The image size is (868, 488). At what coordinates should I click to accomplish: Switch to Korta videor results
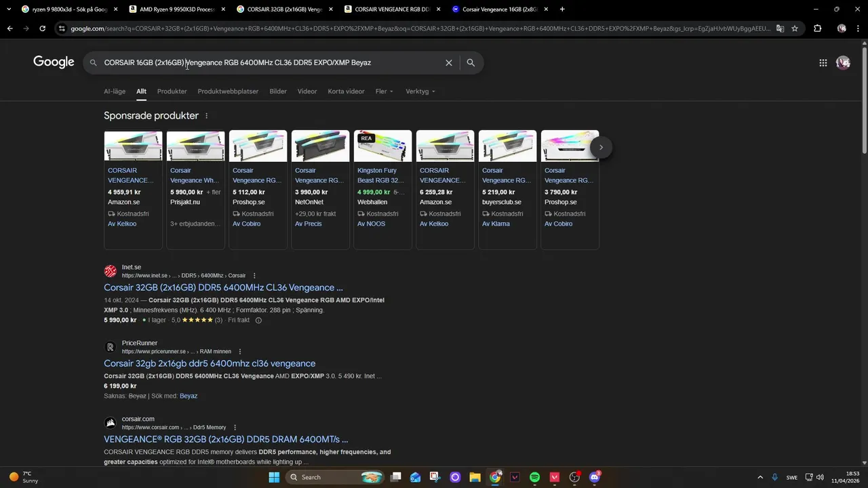click(x=346, y=91)
